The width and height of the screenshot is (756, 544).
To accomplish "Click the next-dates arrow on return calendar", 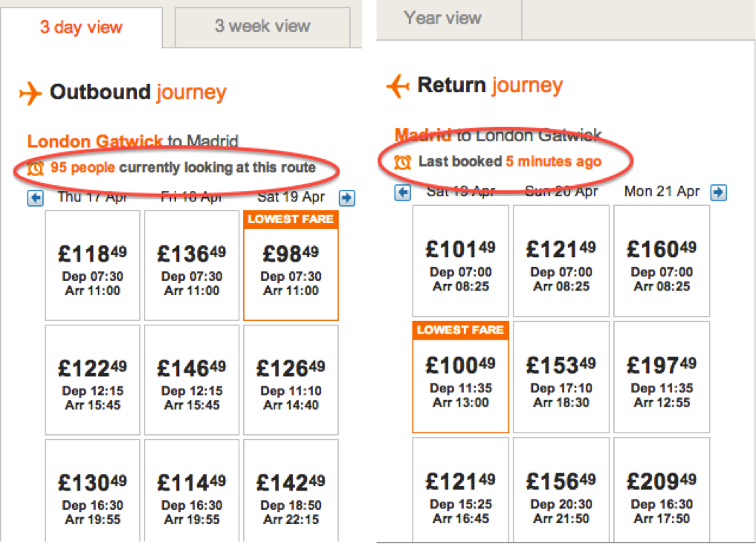I will (x=718, y=192).
